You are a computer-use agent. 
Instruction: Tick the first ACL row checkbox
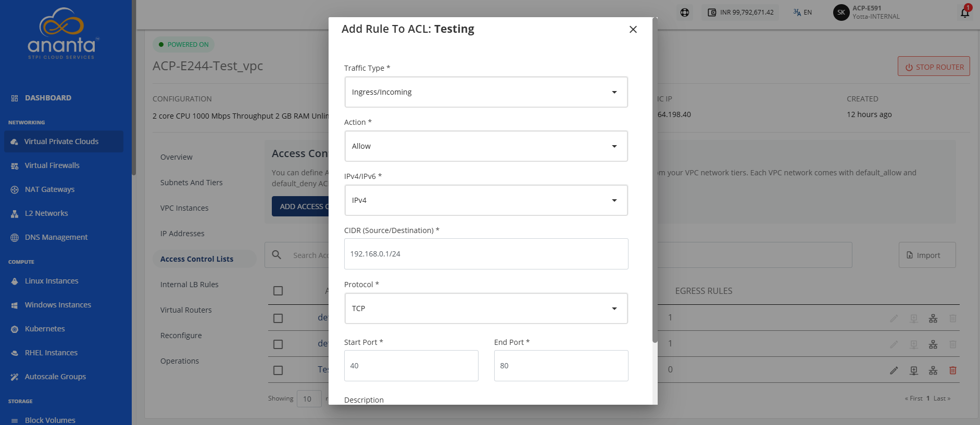coord(278,318)
